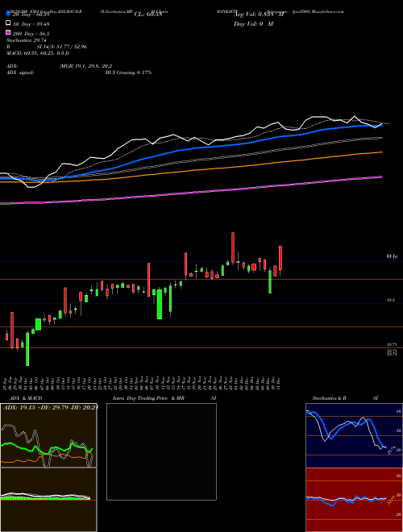Click the 'BUY Growing @ 17%' signal text

(128, 73)
